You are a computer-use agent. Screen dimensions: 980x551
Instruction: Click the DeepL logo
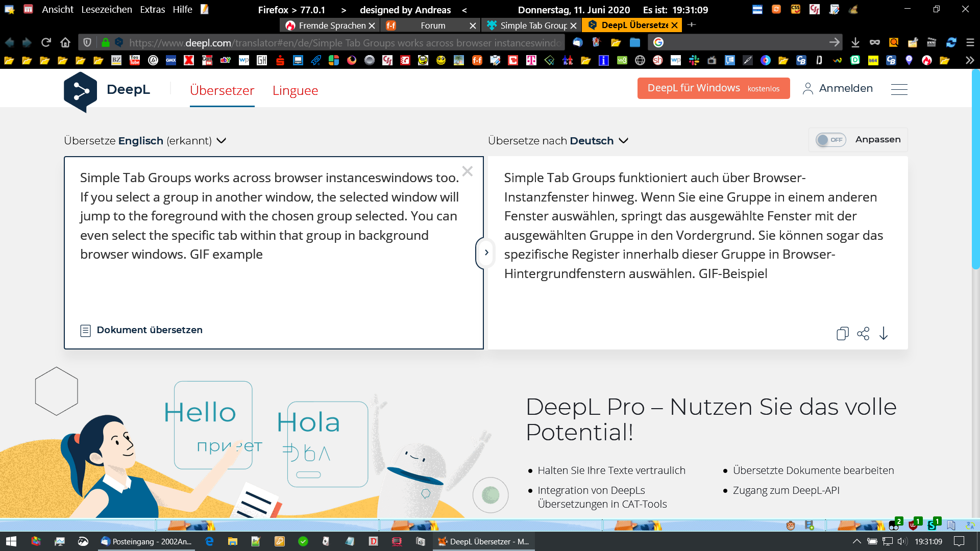[x=81, y=91]
